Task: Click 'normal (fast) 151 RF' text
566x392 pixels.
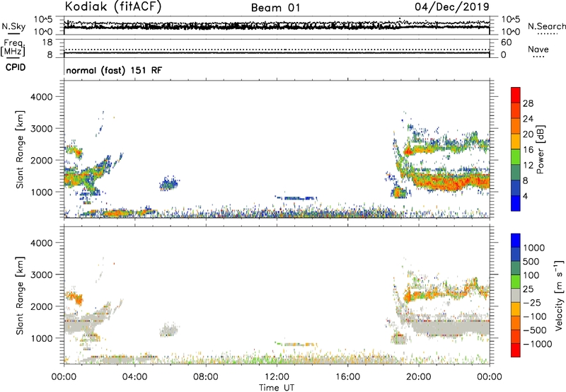Action: (114, 70)
